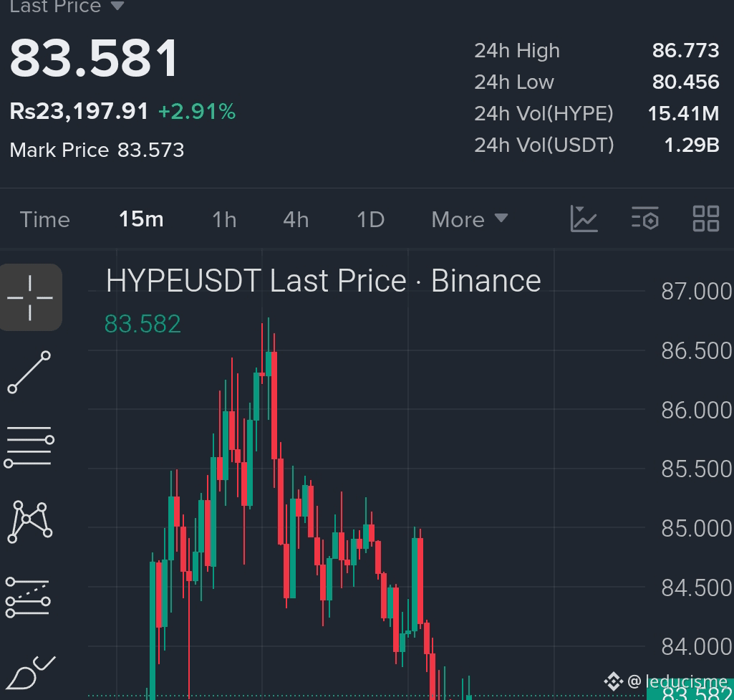Viewport: 734px width, 700px height.
Task: Click the 24h Vol(HYPE) value 15.41M
Action: 683,113
